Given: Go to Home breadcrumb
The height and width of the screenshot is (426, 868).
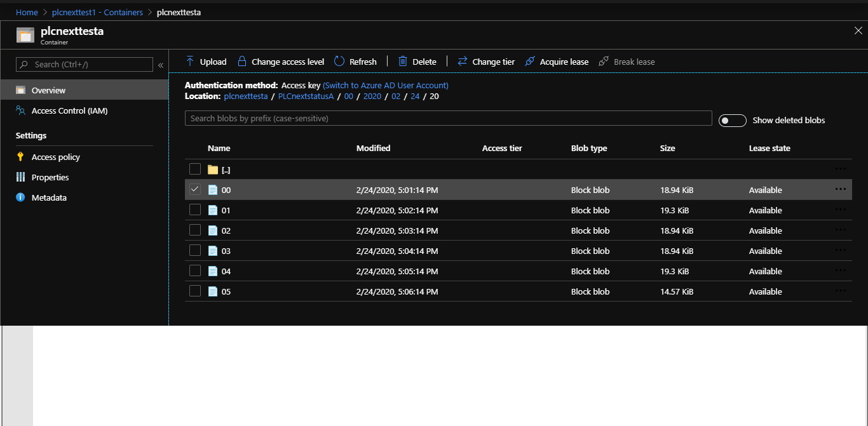Looking at the screenshot, I should click(x=27, y=12).
